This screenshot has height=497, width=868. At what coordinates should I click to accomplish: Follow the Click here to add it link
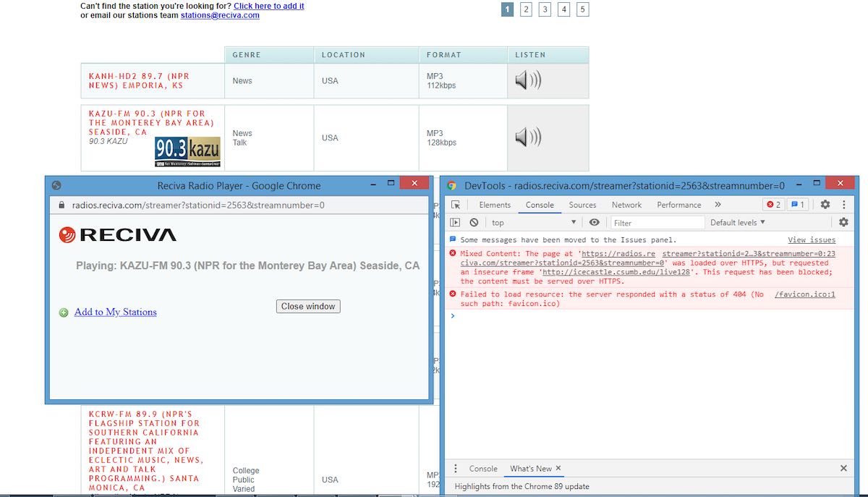pos(268,6)
